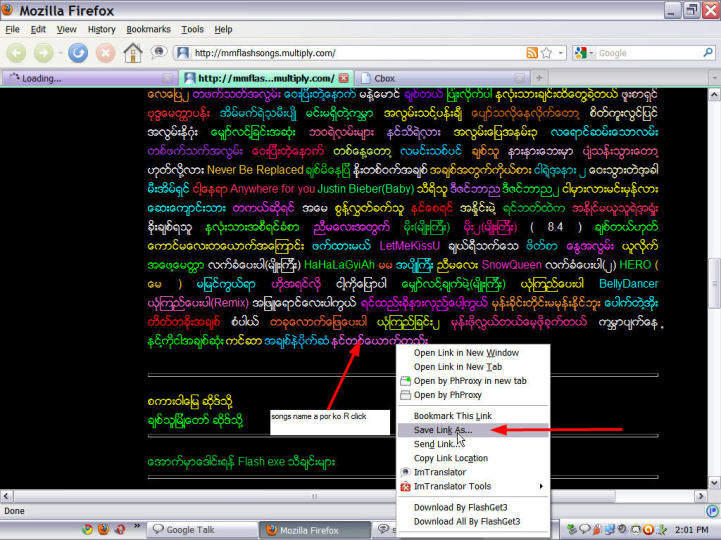
Task: Choose Open Link in New Tab
Action: [474, 367]
